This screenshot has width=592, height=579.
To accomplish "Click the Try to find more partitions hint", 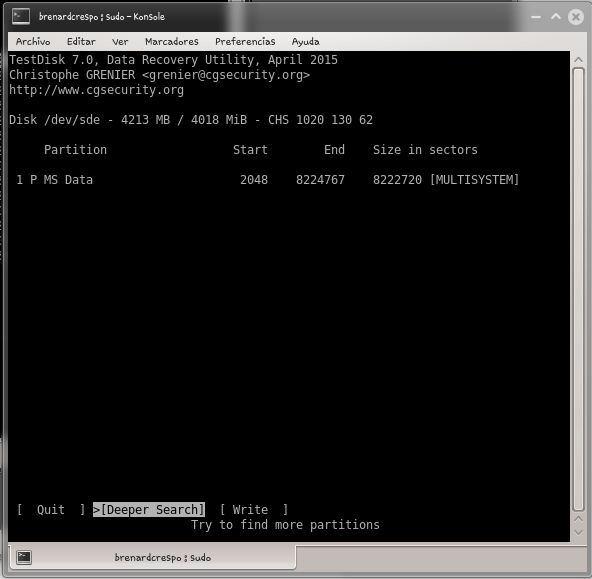I will (285, 525).
